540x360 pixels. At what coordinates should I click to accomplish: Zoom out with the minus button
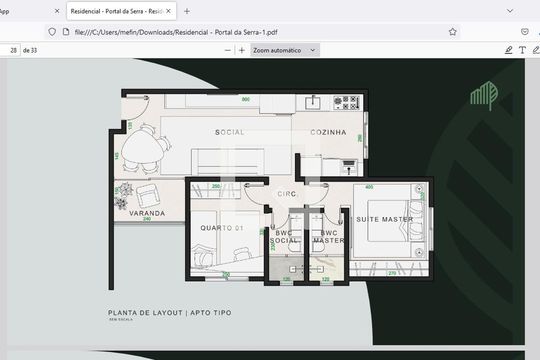[x=228, y=50]
